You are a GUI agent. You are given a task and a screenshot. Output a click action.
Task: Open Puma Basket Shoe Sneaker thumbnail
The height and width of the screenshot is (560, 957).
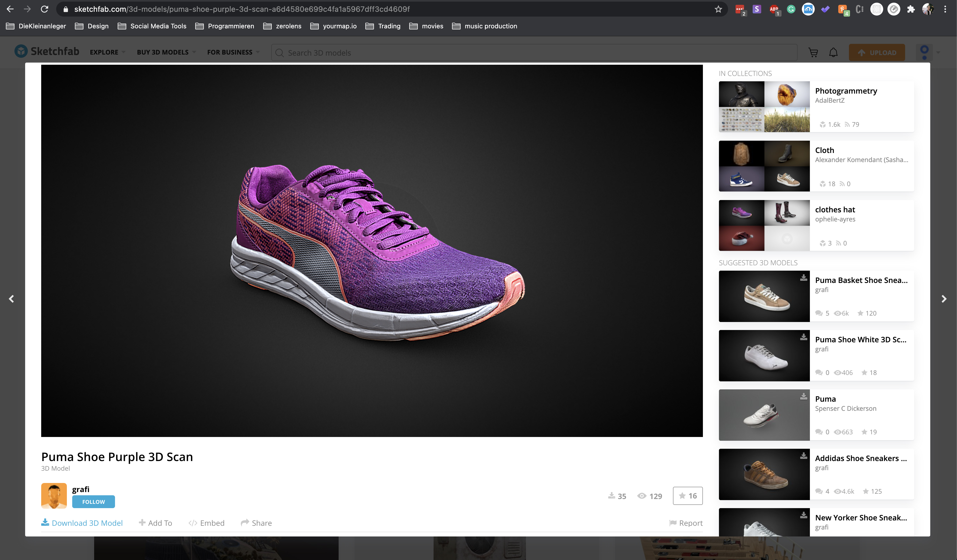pos(764,296)
